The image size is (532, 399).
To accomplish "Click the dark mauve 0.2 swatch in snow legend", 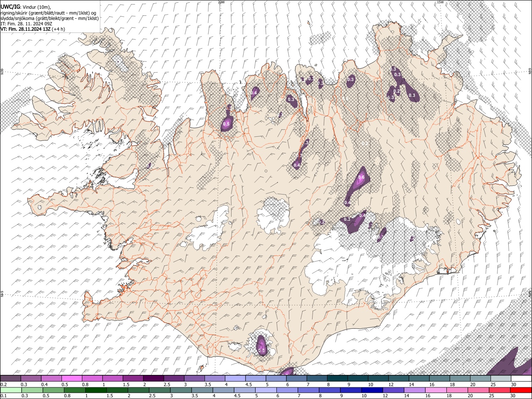I will [x=10, y=379].
